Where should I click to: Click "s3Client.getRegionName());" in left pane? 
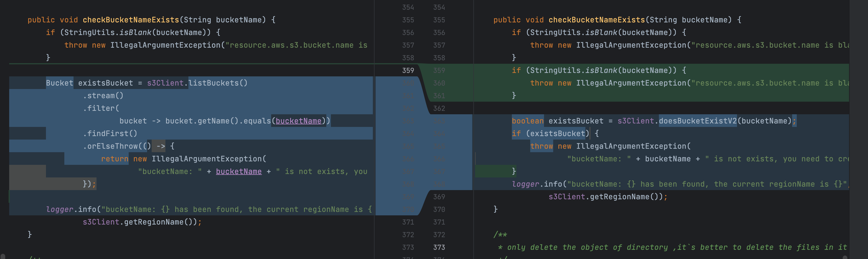142,222
